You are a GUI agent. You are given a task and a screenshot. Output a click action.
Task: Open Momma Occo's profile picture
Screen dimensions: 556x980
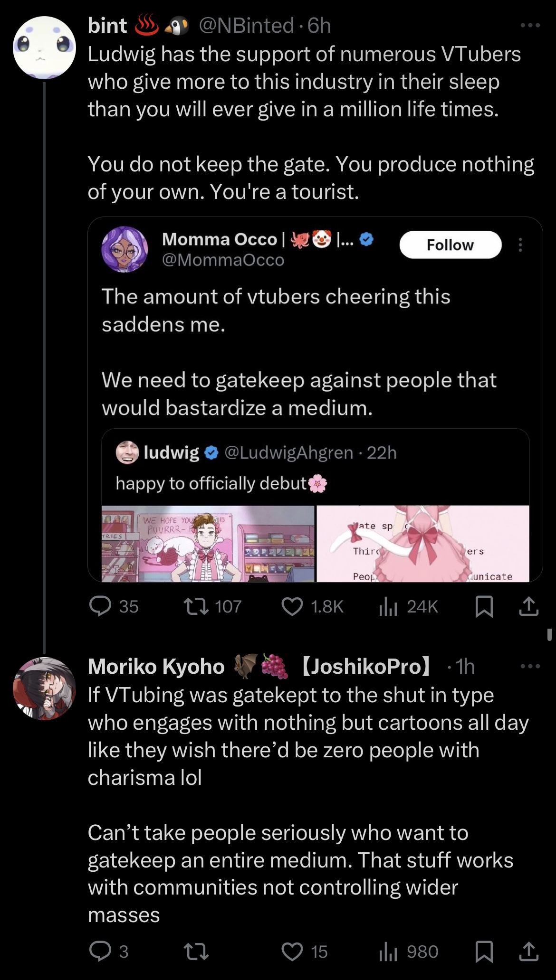click(x=125, y=249)
